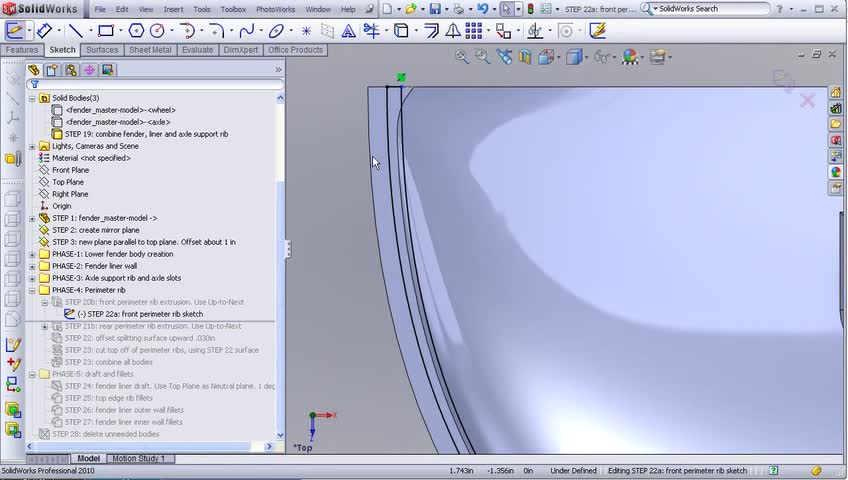Open the Tools menu
Viewport: 848px width, 480px height.
202,9
